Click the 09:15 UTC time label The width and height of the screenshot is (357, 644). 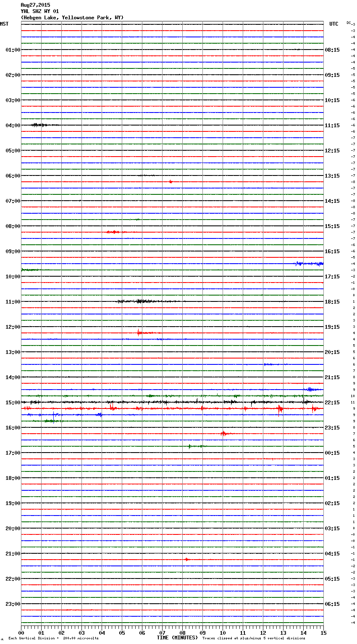coord(332,75)
